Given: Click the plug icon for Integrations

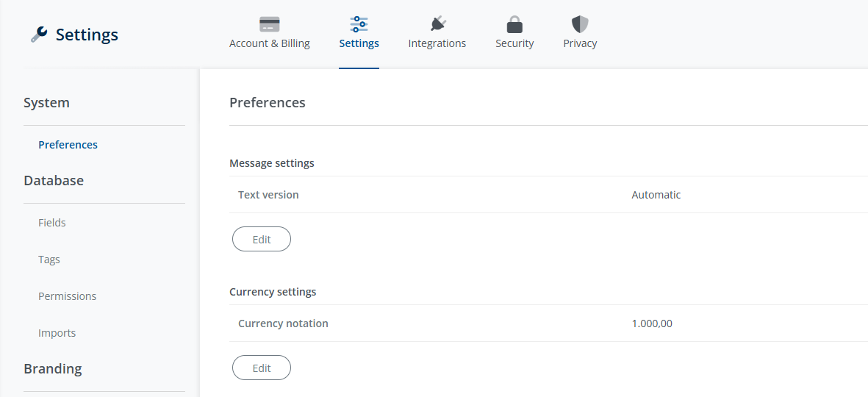Looking at the screenshot, I should coord(437,24).
